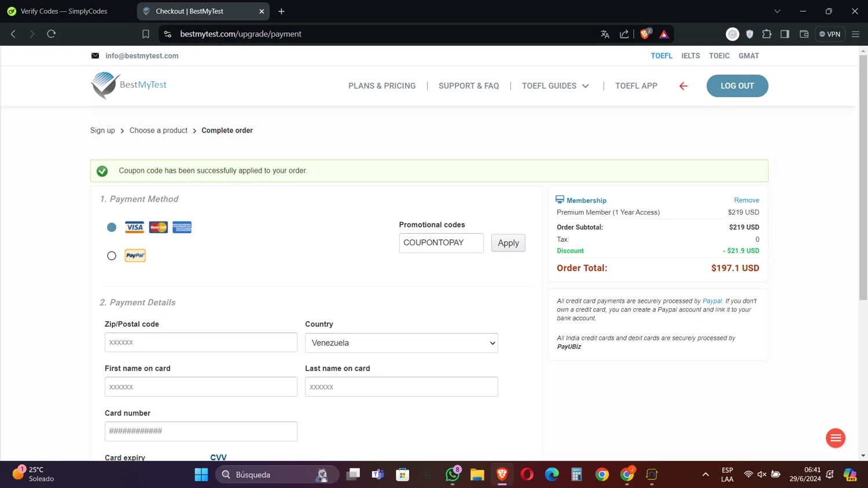The image size is (868, 488).
Task: Open the Country dropdown showing Venezuela
Action: point(402,343)
